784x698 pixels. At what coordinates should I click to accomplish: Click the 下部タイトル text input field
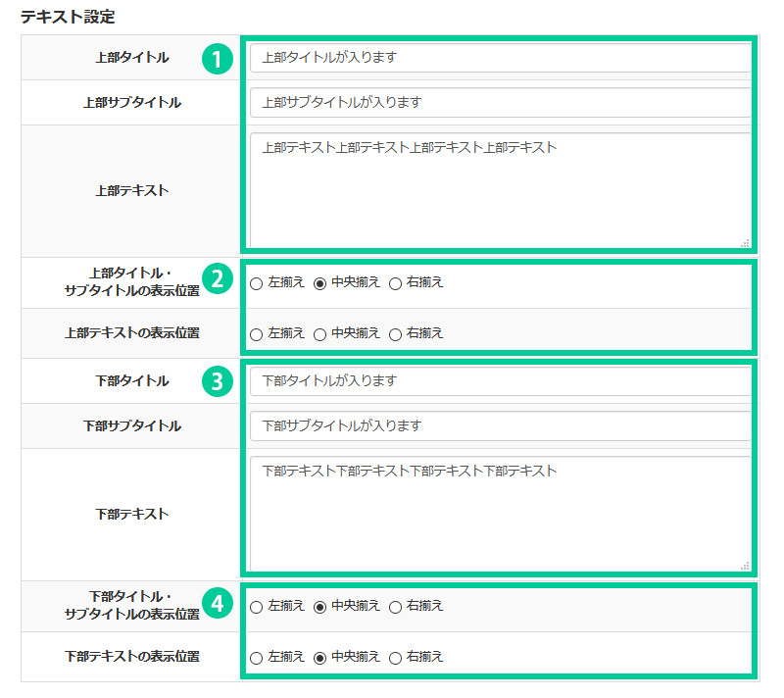coord(500,381)
